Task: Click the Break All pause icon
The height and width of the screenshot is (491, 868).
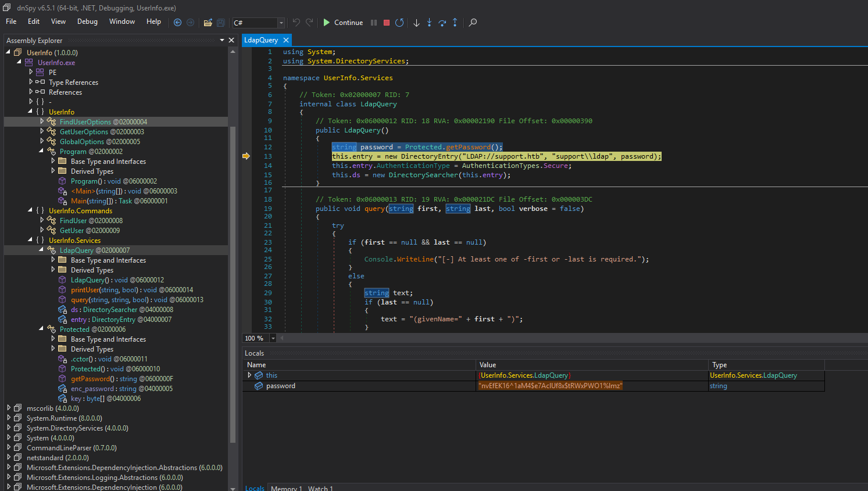Action: 374,23
